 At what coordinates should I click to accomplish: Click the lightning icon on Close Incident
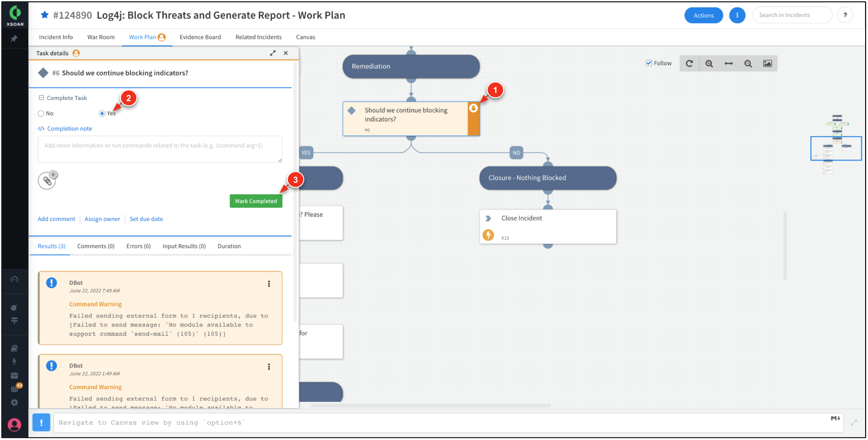coord(488,235)
